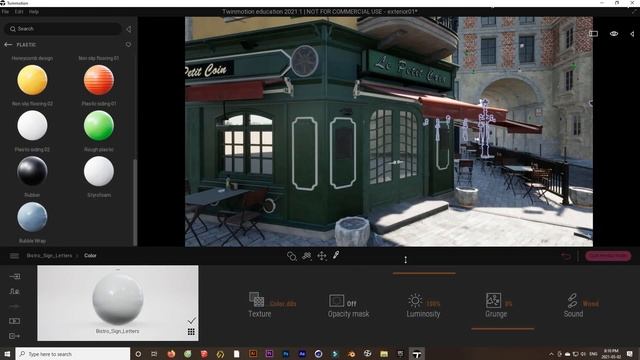Click the library Search field

[x=63, y=29]
